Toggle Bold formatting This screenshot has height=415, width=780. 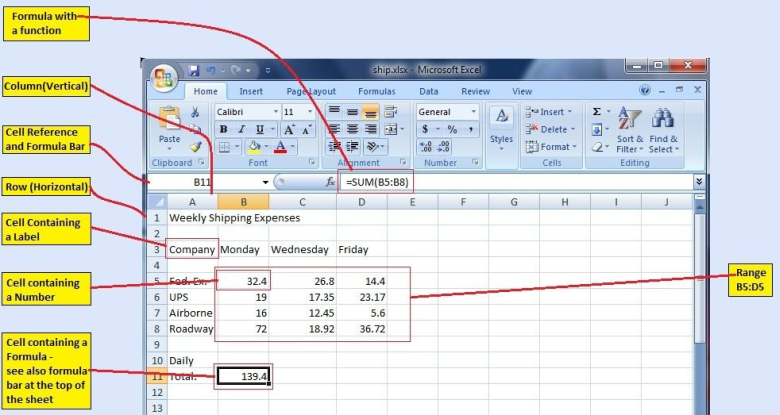coord(223,130)
